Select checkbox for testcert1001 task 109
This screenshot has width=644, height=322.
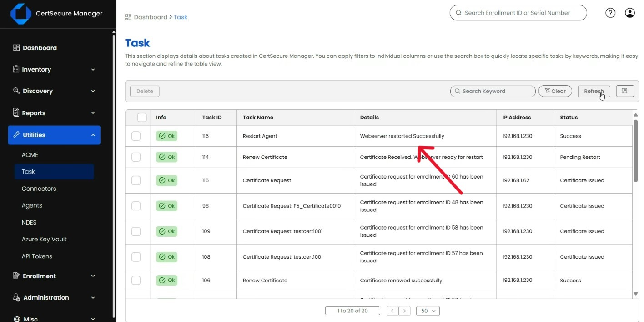[x=136, y=231]
